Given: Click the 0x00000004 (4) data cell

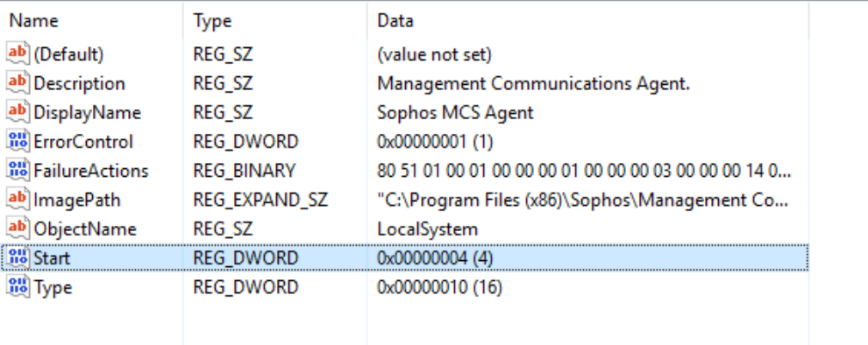Looking at the screenshot, I should coord(435,258).
